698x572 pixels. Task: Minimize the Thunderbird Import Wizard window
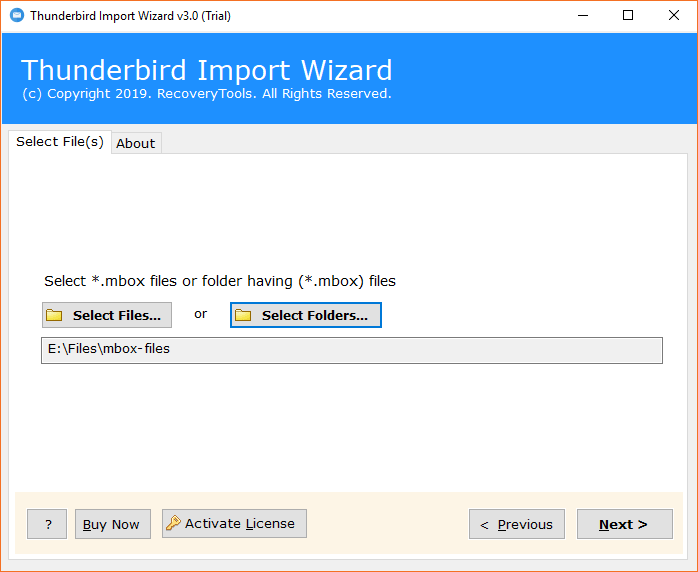[x=583, y=16]
